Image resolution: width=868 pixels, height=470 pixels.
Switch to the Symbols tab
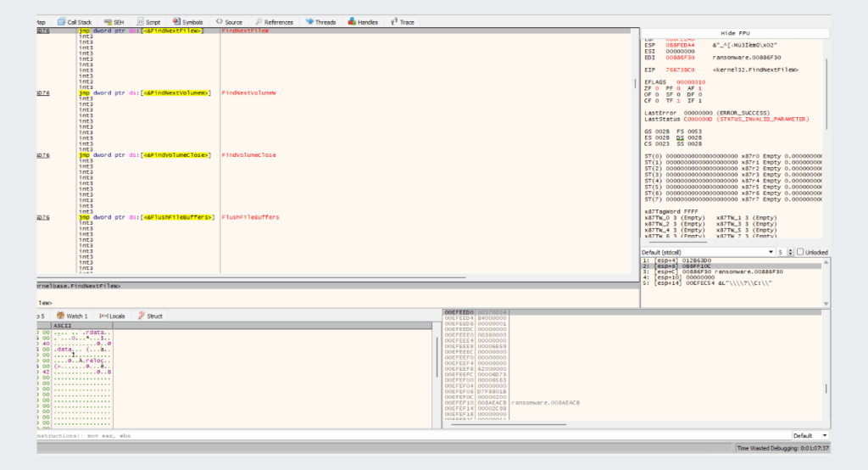click(187, 22)
